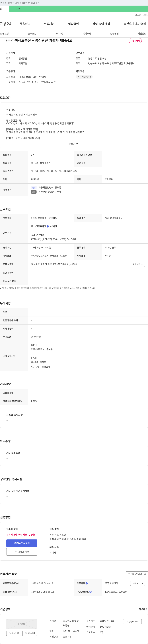Add company to 관심기업
Viewport: 148px width, 644px height.
(x=14, y=633)
